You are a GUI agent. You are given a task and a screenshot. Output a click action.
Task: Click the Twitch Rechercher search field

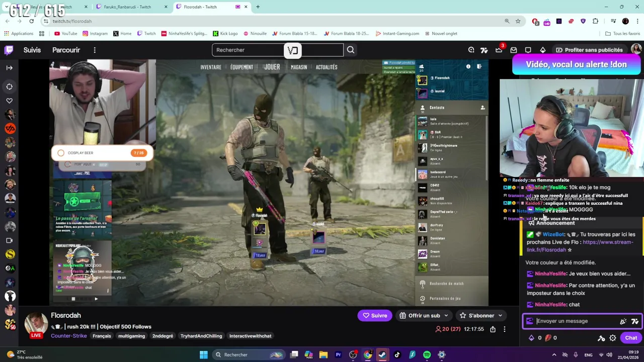pos(278,50)
